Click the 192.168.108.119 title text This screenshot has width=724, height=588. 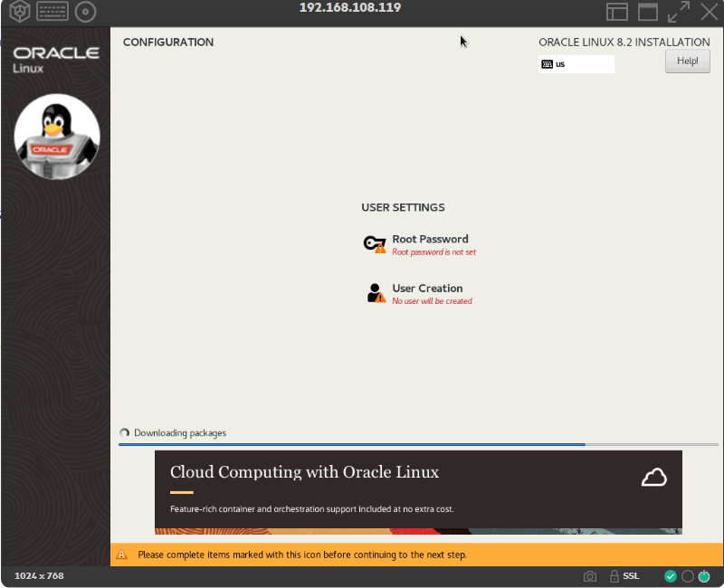click(350, 7)
